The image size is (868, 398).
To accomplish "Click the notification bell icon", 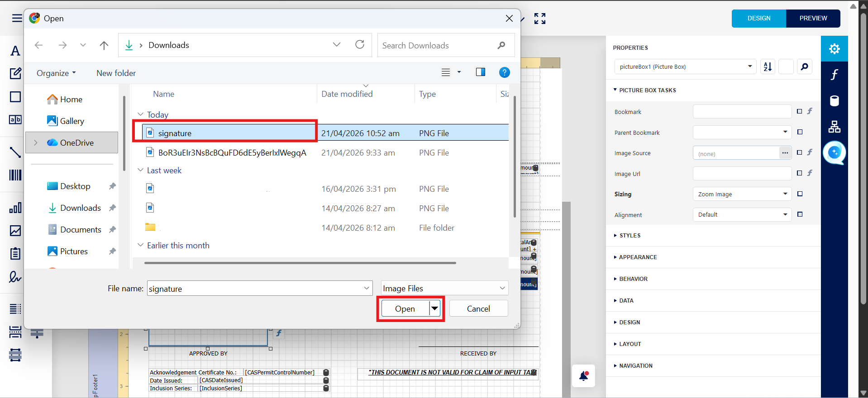I will (x=583, y=376).
